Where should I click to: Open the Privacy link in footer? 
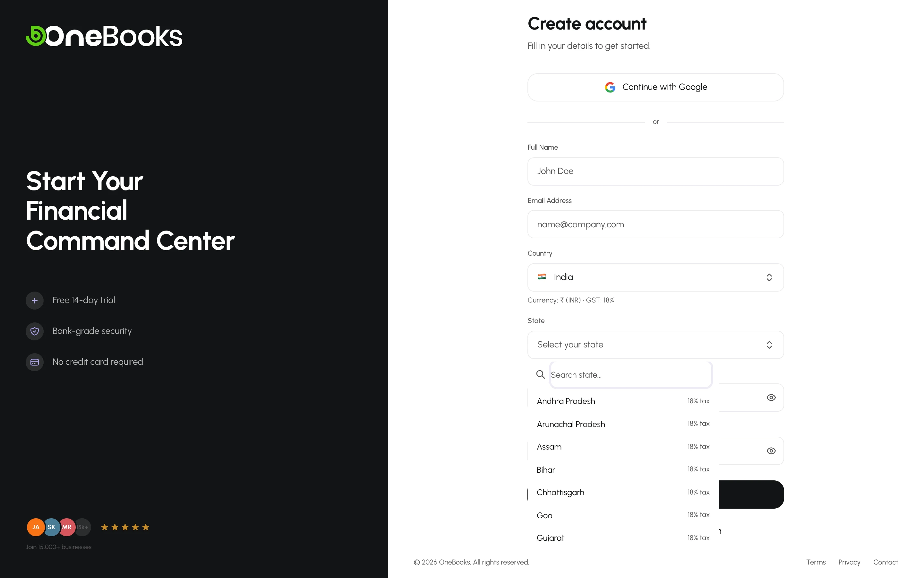(x=849, y=562)
